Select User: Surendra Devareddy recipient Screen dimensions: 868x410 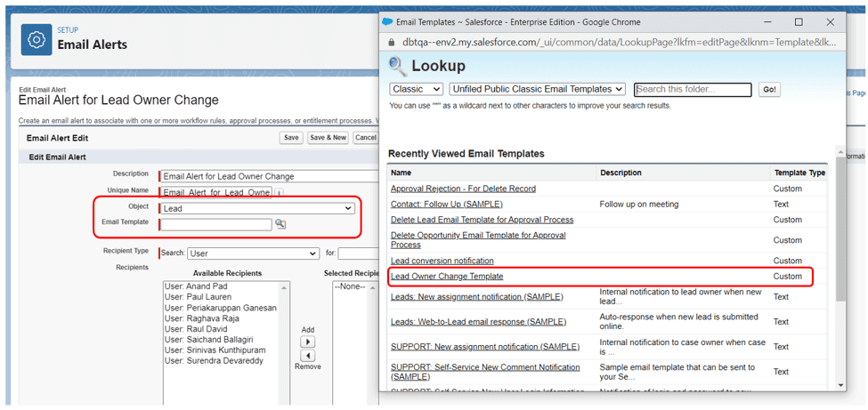pos(214,361)
